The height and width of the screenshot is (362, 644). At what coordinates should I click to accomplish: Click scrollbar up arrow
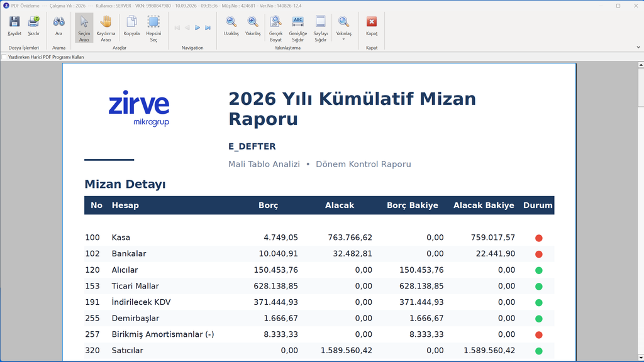641,65
